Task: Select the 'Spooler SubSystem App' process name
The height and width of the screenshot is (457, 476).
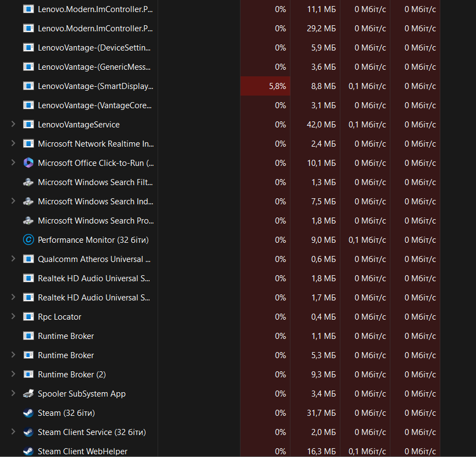Action: point(82,393)
